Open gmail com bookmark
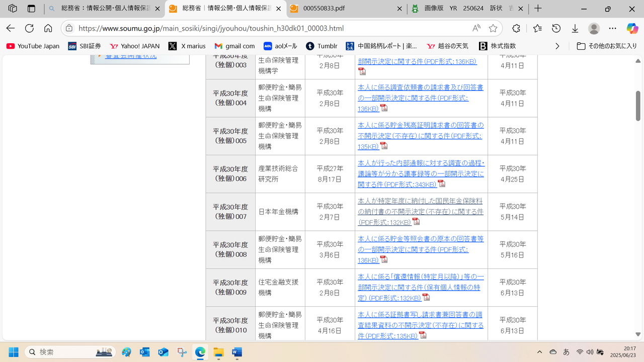Viewport: 644px width, 362px height. click(x=234, y=46)
